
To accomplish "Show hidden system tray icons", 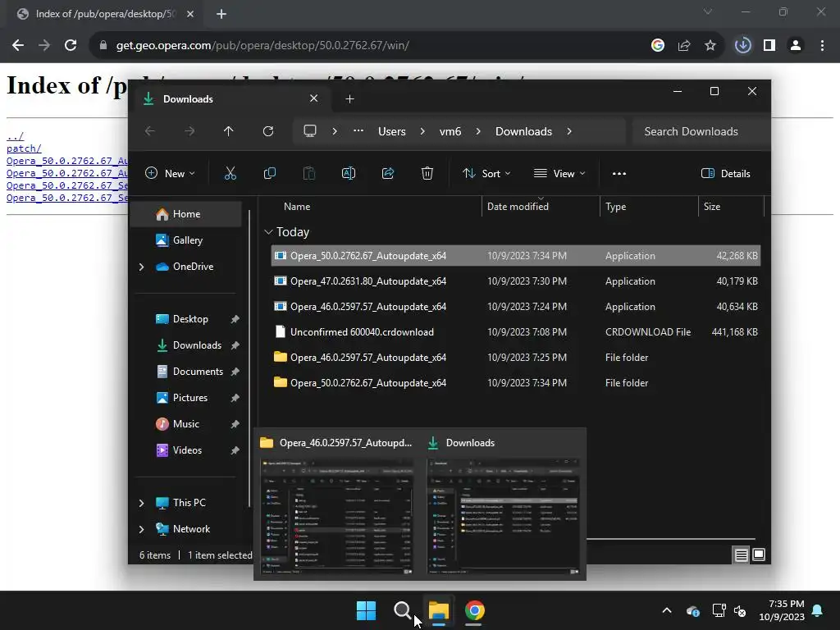I will pos(667,610).
